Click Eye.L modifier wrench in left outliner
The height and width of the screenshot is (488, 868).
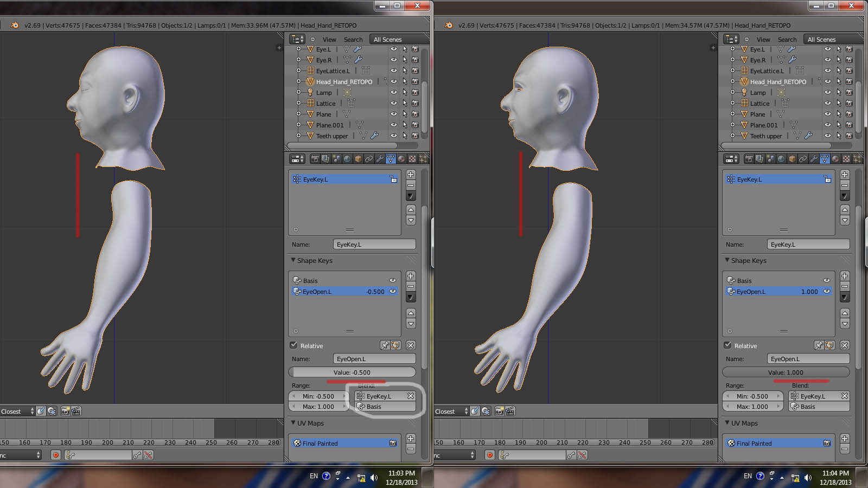358,49
